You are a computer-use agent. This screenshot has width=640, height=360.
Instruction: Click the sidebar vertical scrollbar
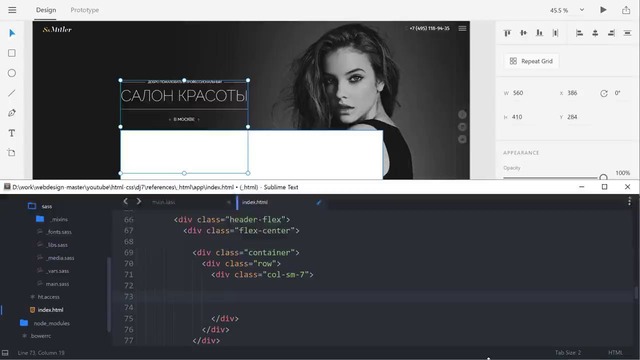[x=109, y=294]
